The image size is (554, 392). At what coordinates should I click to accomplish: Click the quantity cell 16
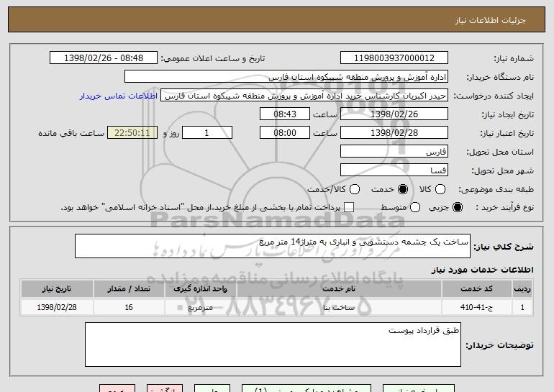pos(129,307)
